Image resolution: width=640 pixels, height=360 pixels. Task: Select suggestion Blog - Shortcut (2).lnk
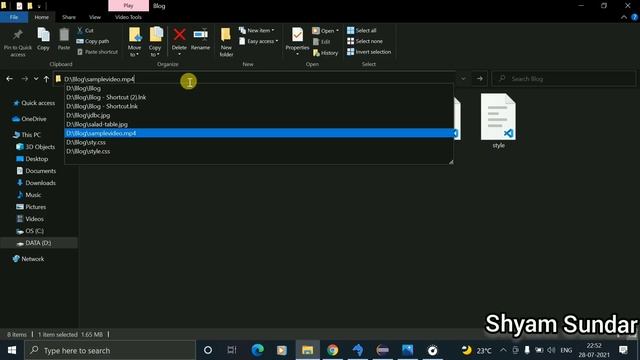[259, 97]
